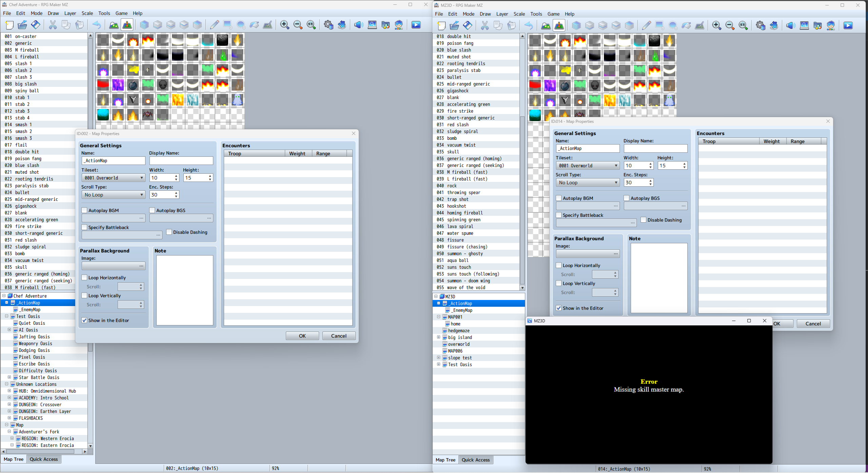
Task: Check Disable Dashing in ID:002 dialog
Action: click(169, 232)
